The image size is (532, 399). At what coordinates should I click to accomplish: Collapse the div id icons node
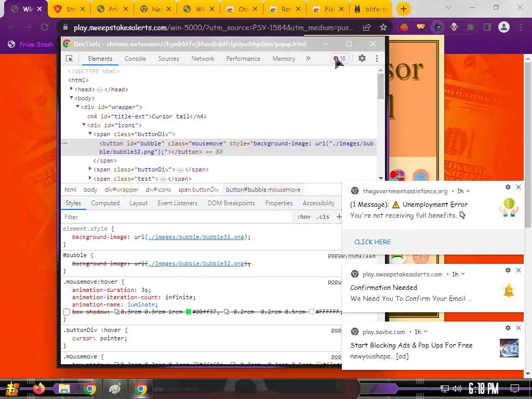point(84,125)
